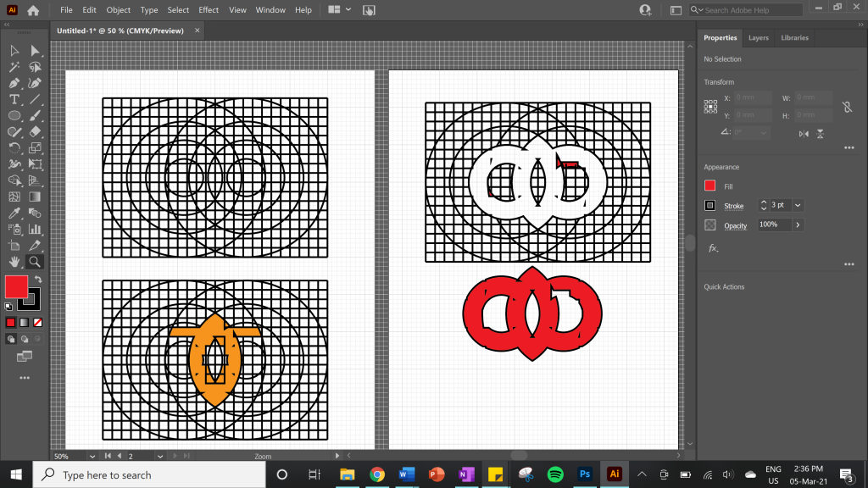
Task: Enable Draw Normal mode
Action: (x=11, y=339)
